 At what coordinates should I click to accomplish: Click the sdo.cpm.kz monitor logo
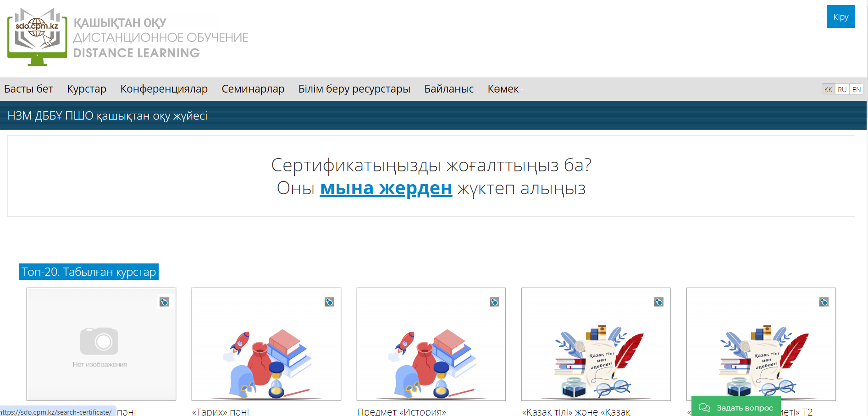point(37,37)
